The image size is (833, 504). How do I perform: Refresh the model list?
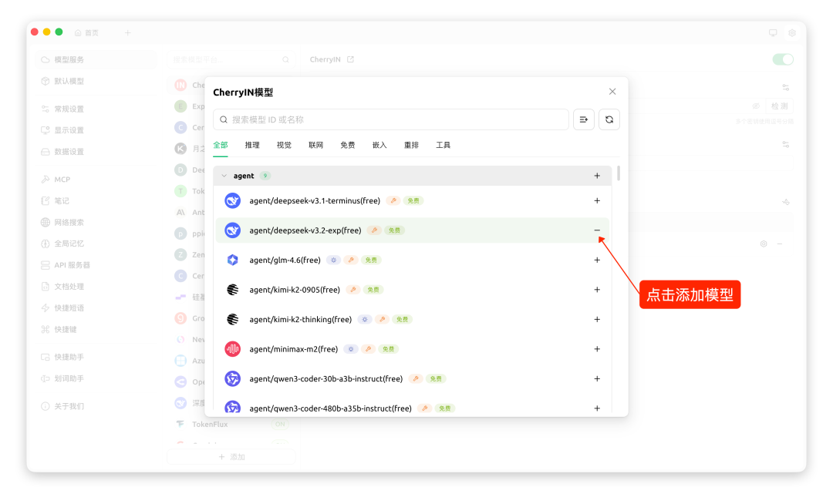pyautogui.click(x=609, y=120)
